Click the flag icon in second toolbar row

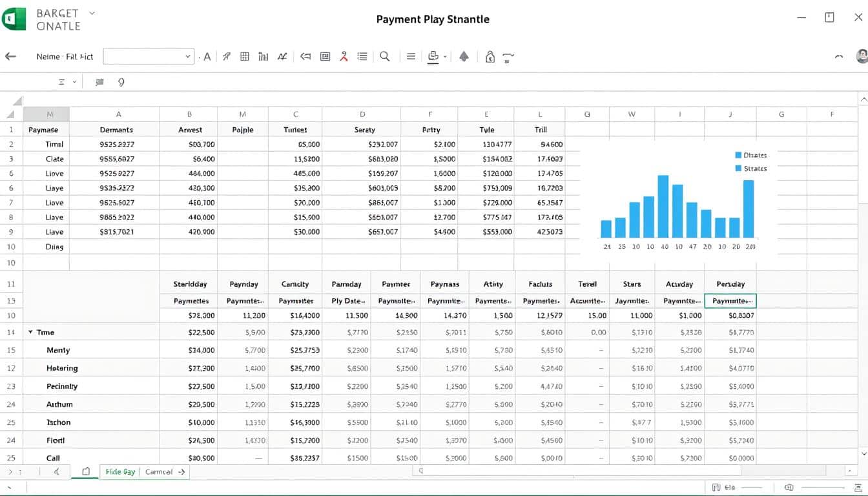click(x=99, y=82)
